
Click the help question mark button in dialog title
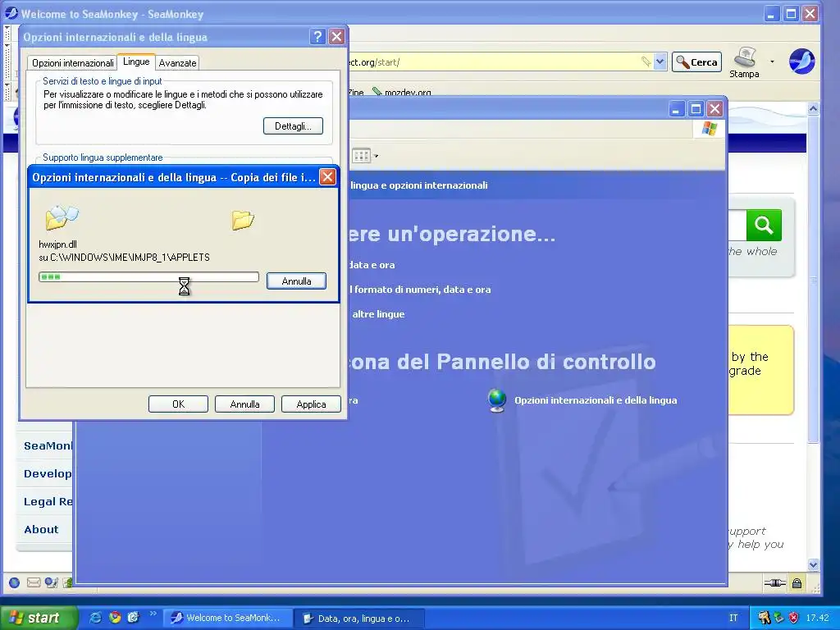tap(317, 36)
